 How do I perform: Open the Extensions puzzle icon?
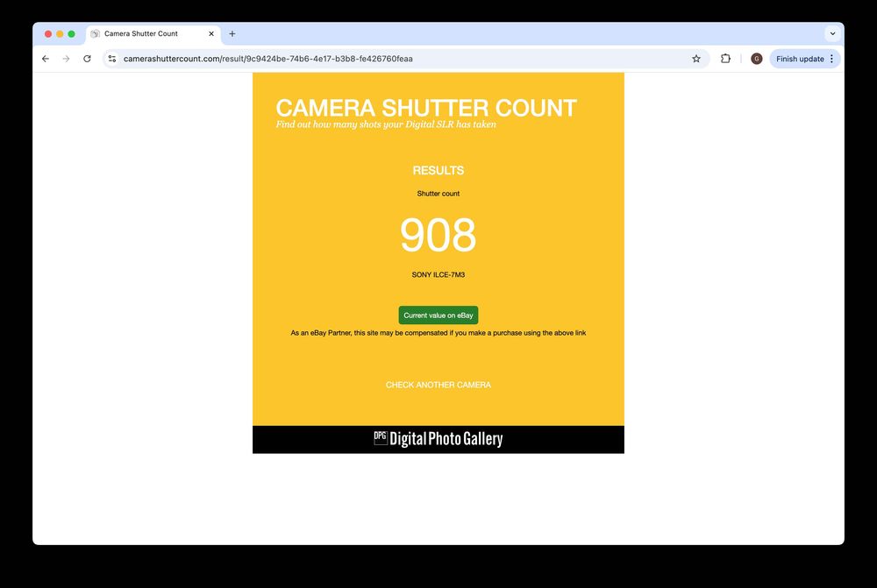(x=725, y=59)
